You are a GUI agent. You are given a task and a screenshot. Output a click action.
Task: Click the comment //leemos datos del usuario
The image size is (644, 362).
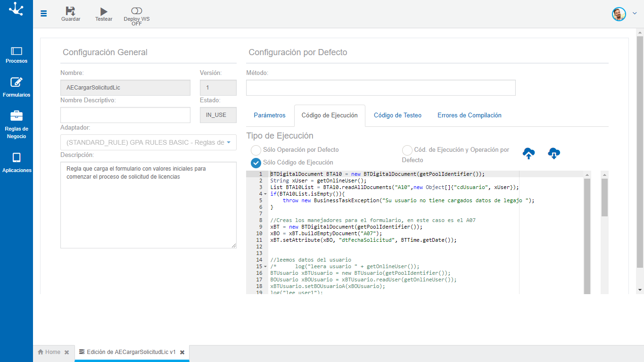[311, 260]
